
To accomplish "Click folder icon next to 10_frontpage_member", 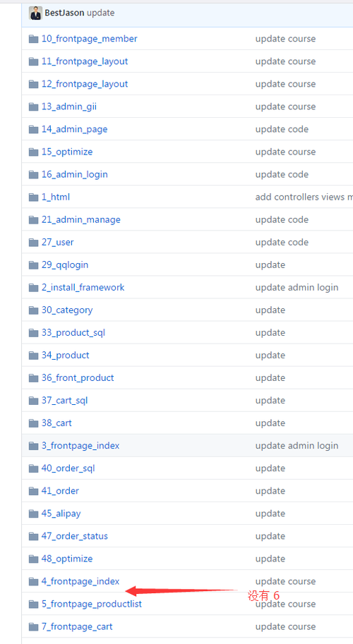I will pyautogui.click(x=34, y=39).
